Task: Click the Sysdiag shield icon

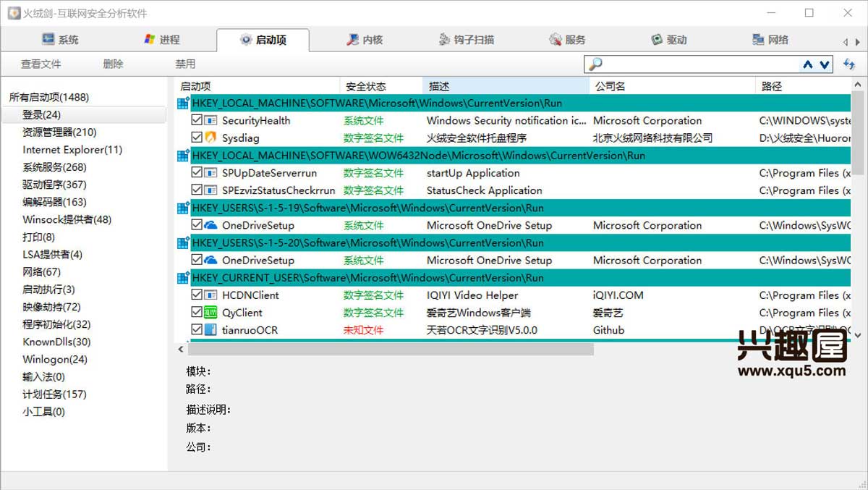Action: click(x=210, y=138)
